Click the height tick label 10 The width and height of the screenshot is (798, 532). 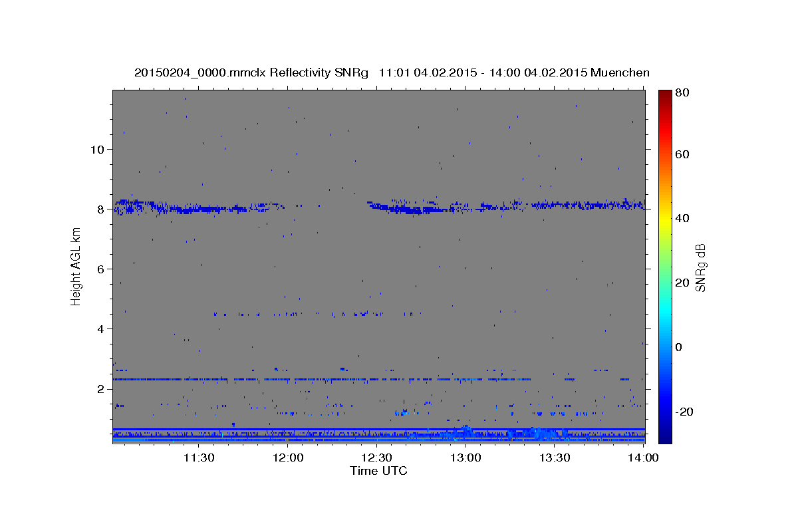click(x=99, y=149)
